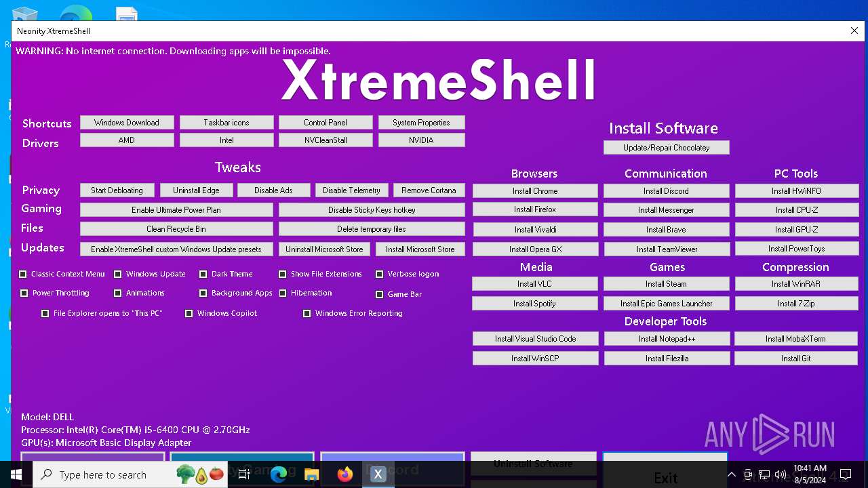This screenshot has height=488, width=868.
Task: Click Install GPU-Z
Action: 796,230
